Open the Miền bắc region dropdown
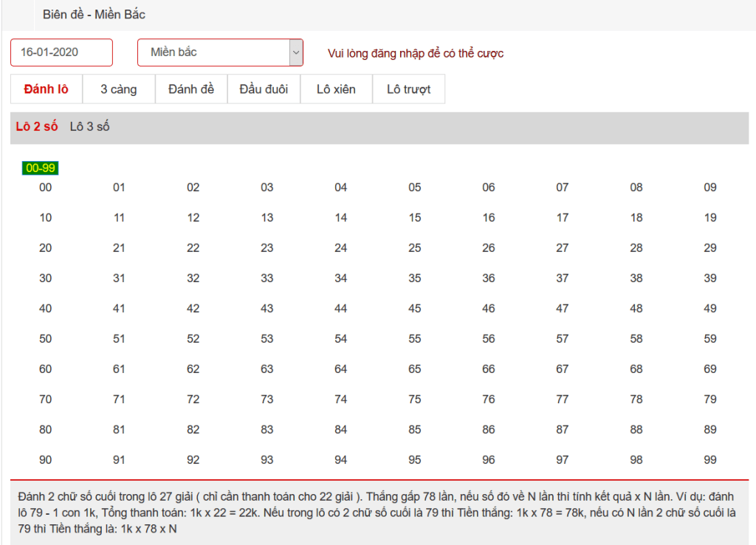This screenshot has width=756, height=545. [220, 52]
